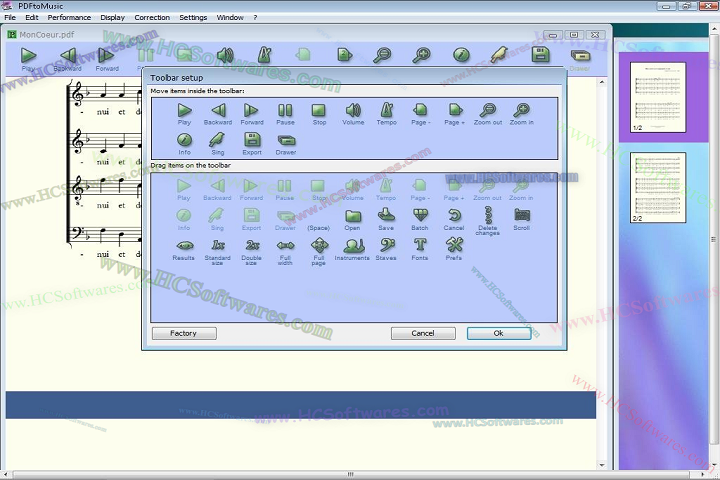Click the next page icon in main toolbar
The width and height of the screenshot is (720, 480).
tap(344, 55)
